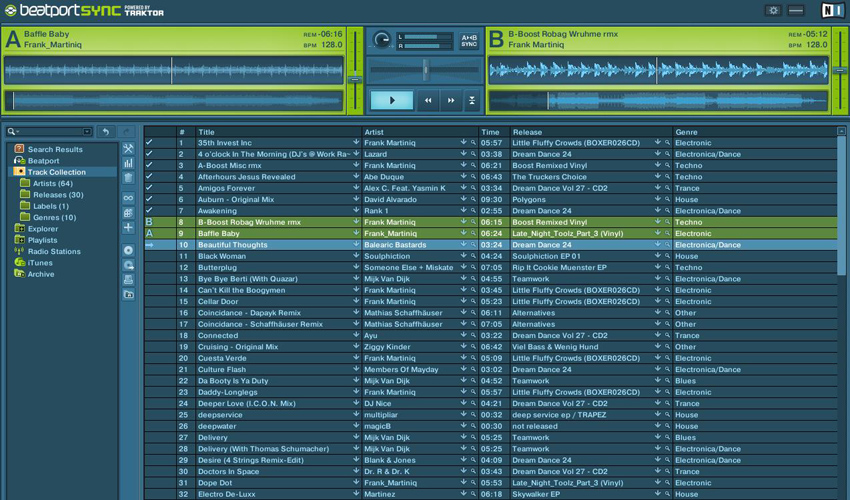850x500 pixels.
Task: Sort the list by Artist column header
Action: 420,132
